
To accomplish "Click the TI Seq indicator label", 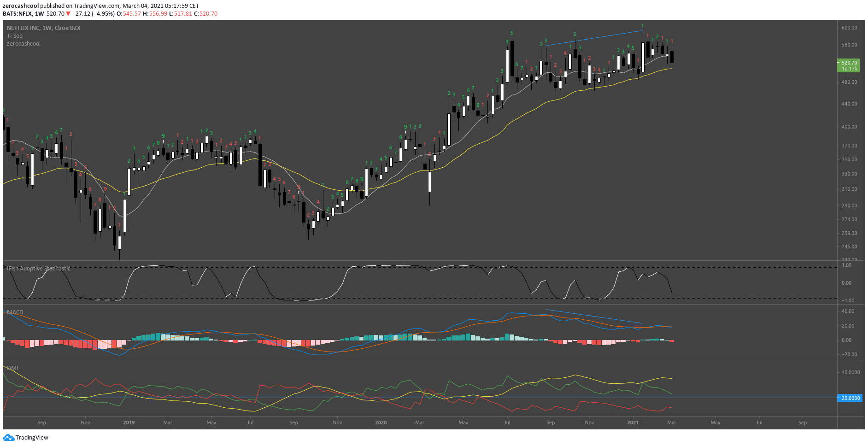I will (x=15, y=36).
